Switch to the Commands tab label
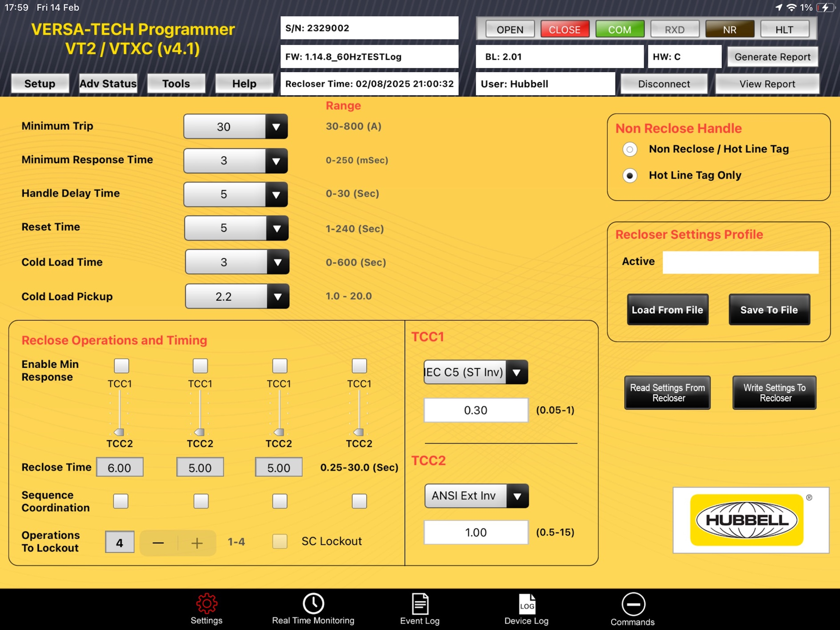Image resolution: width=840 pixels, height=630 pixels. (633, 622)
